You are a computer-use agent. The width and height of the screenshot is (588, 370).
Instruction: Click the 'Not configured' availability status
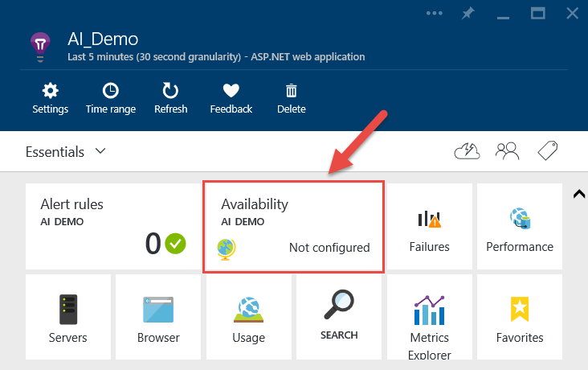coord(329,248)
